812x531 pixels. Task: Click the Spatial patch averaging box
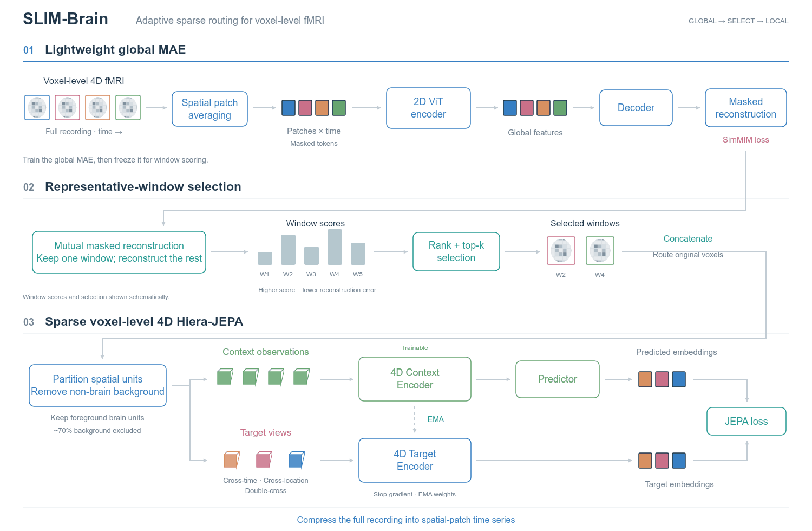coord(209,109)
